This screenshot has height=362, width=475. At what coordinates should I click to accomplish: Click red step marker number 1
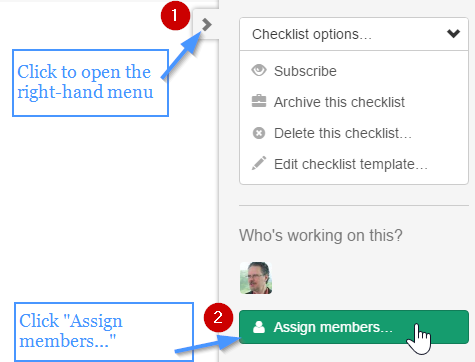tap(175, 15)
